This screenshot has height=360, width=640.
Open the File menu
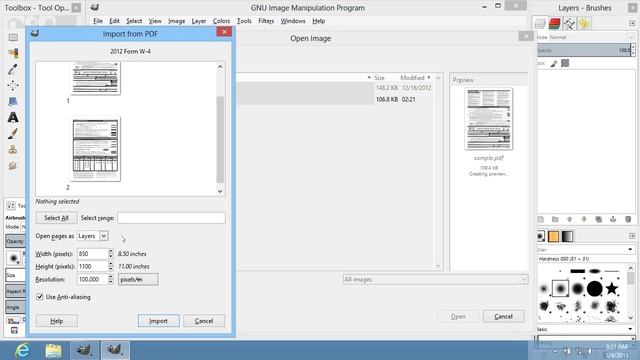[98, 21]
